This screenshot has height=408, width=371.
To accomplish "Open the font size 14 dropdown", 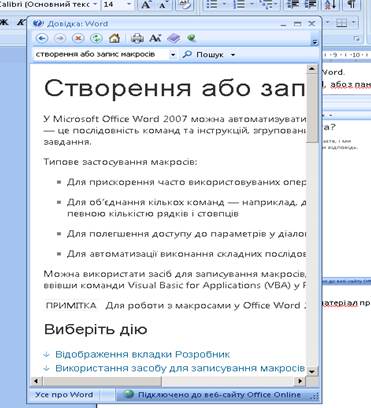I will pos(129,5).
